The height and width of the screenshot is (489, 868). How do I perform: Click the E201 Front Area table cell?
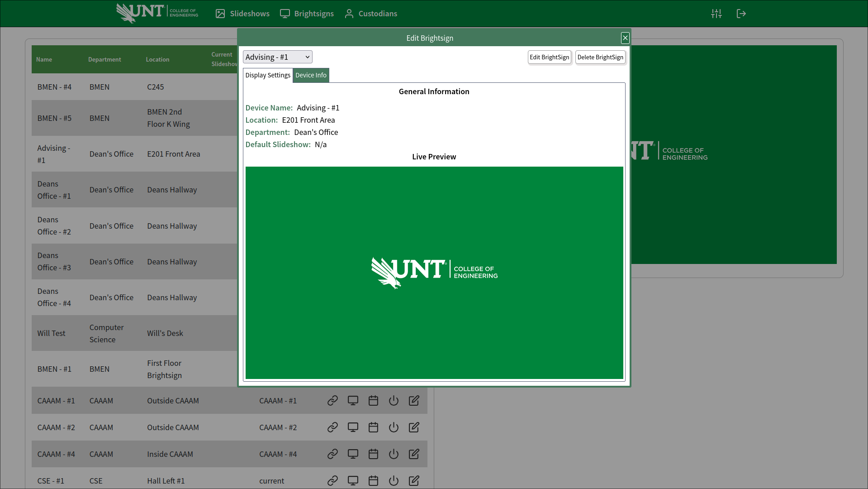pos(173,154)
